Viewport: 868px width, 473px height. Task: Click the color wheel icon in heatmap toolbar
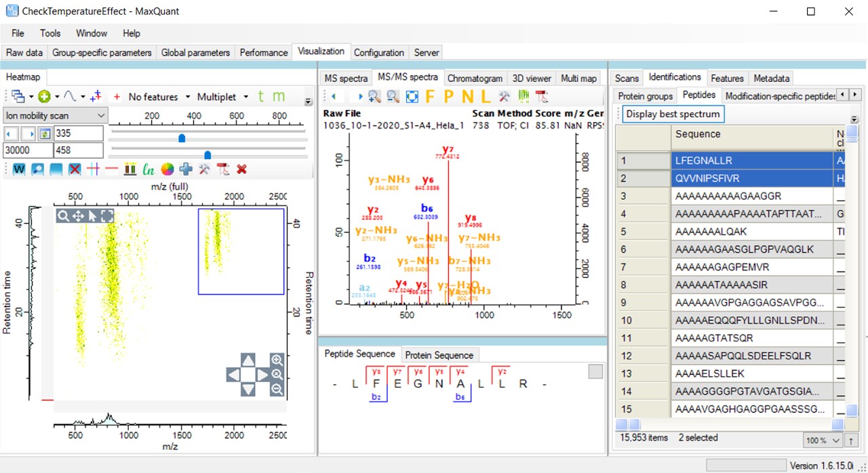click(x=167, y=169)
